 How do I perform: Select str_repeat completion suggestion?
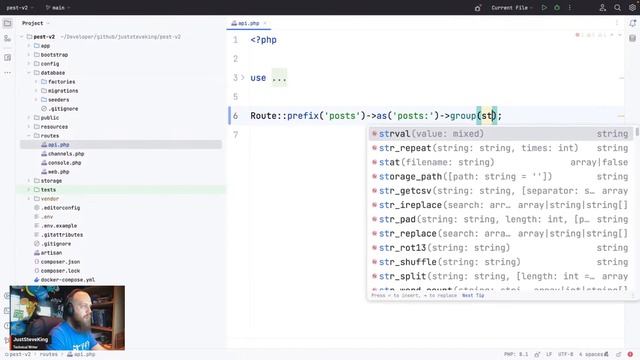[x=501, y=148]
